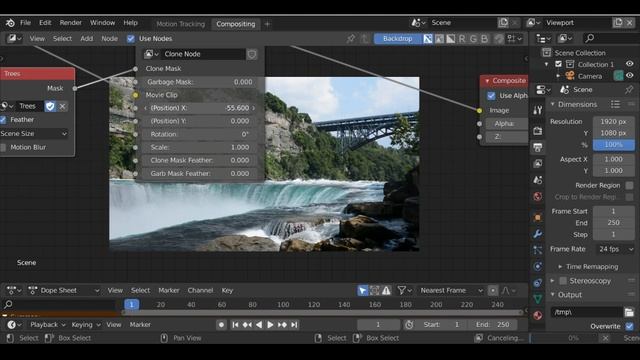The image size is (640, 360).
Task: Toggle the Backdrop button
Action: click(x=397, y=38)
